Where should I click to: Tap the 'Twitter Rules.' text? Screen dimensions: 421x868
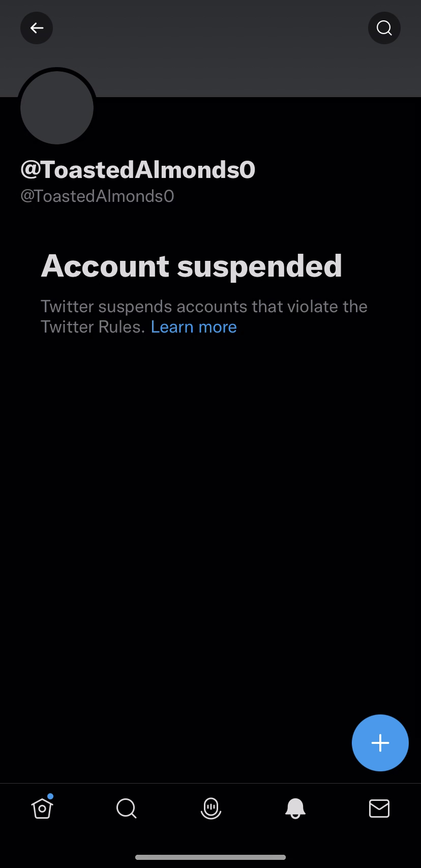pyautogui.click(x=93, y=327)
